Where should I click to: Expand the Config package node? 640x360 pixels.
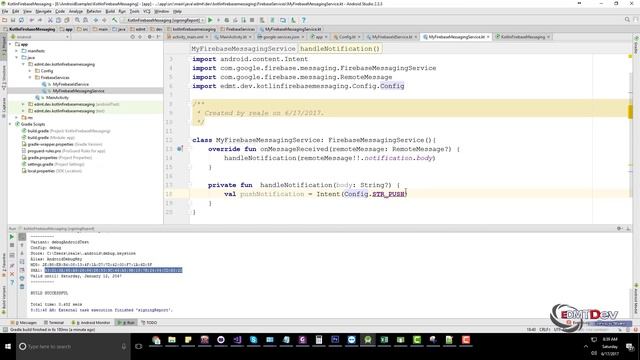(30, 71)
